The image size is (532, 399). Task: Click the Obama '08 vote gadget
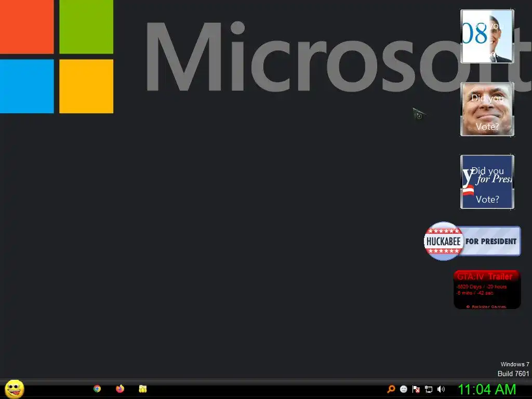tap(487, 36)
